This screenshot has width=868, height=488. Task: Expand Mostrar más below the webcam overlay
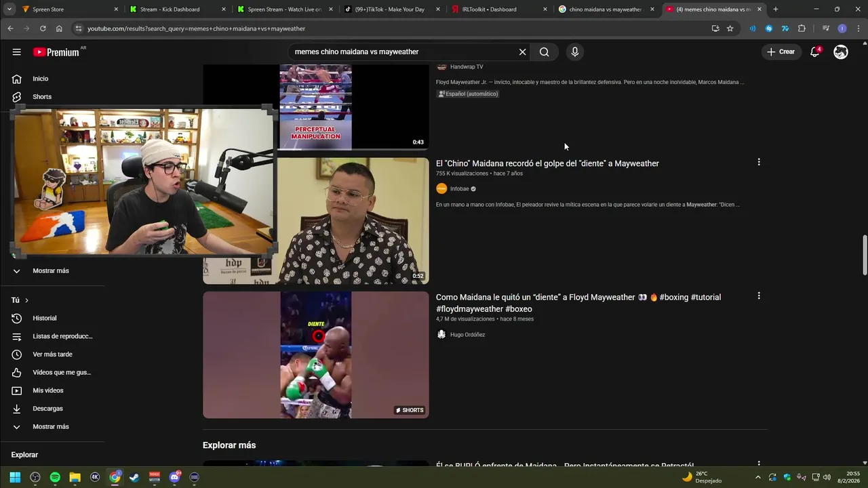(52, 270)
